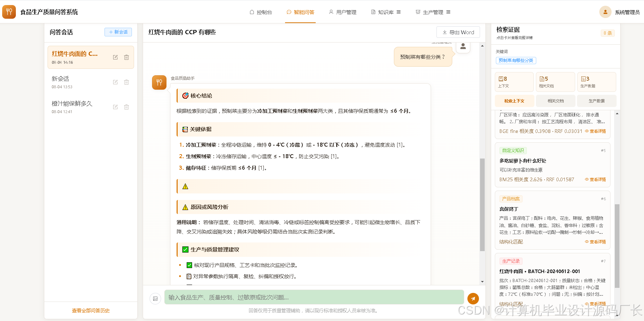644x321 pixels.
Task: Send the message with the paper-plane button
Action: coord(473,298)
